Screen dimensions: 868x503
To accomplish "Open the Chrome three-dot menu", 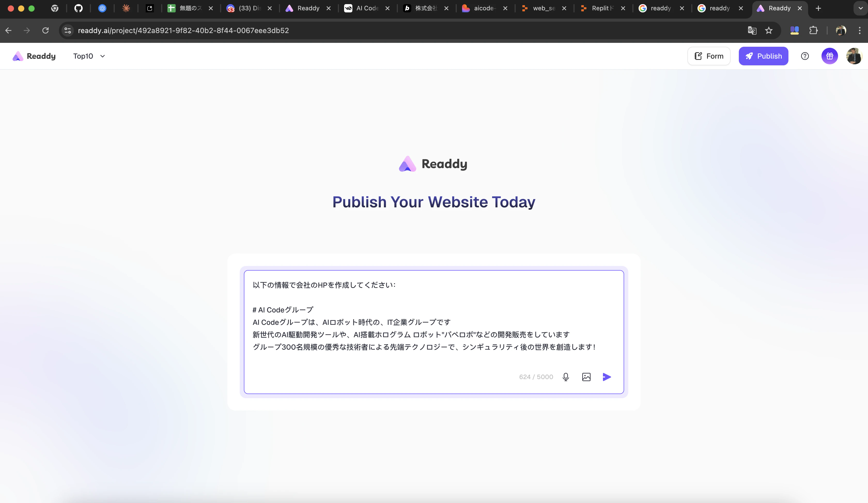I will pos(860,31).
